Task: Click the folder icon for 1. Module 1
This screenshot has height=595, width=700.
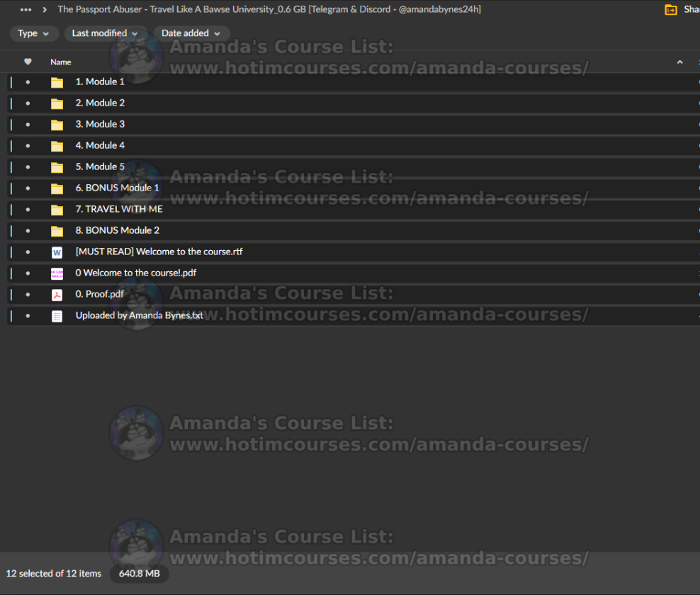Action: pos(57,82)
